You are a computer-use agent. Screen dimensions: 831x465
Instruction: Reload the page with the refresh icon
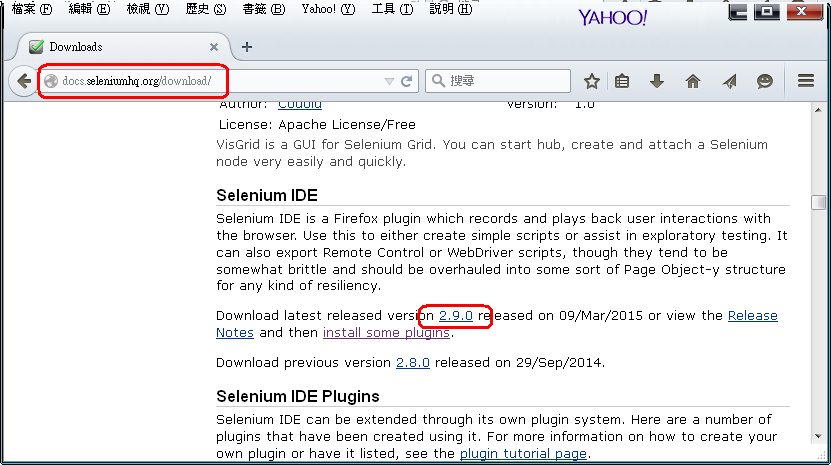(406, 81)
